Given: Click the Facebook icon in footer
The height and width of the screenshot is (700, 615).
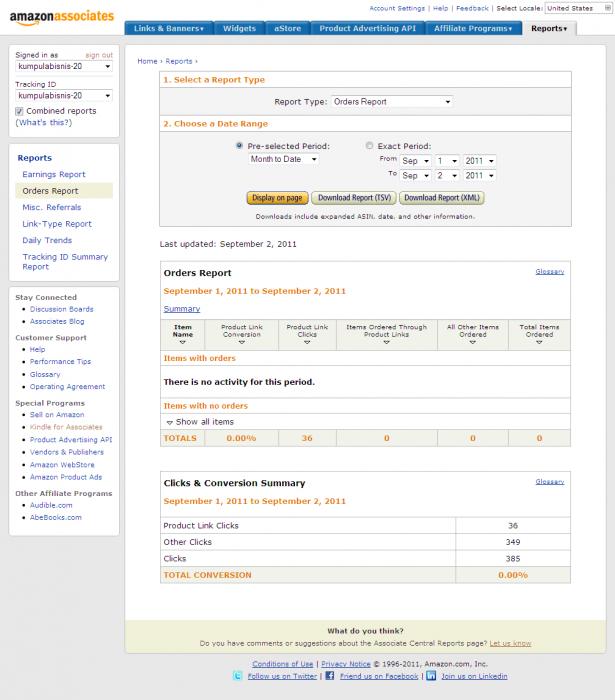Looking at the screenshot, I should (x=329, y=676).
